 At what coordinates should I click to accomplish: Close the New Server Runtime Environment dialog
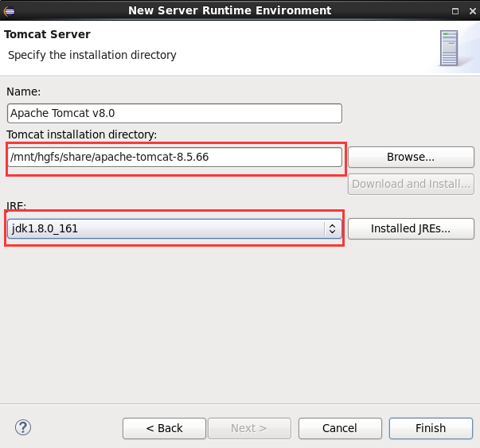[x=473, y=11]
